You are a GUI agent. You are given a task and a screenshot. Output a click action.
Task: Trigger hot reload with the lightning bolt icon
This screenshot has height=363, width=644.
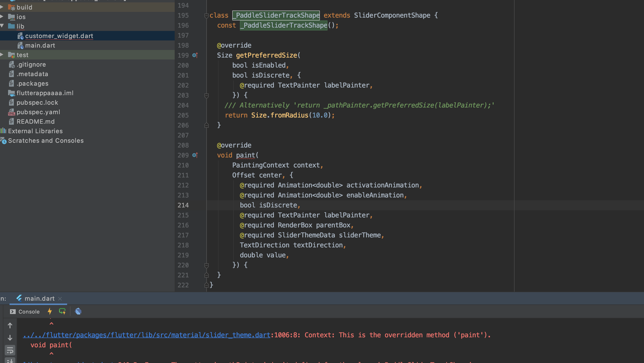coord(50,312)
